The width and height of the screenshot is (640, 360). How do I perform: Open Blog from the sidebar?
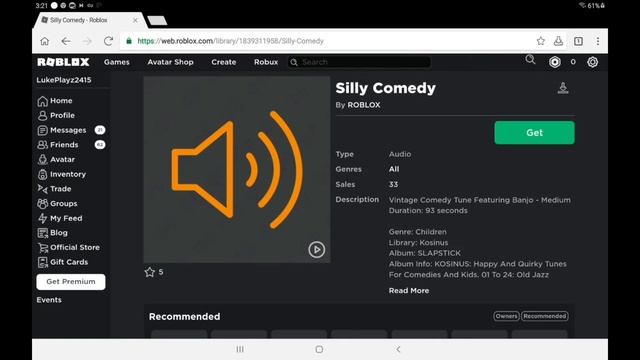[52, 233]
